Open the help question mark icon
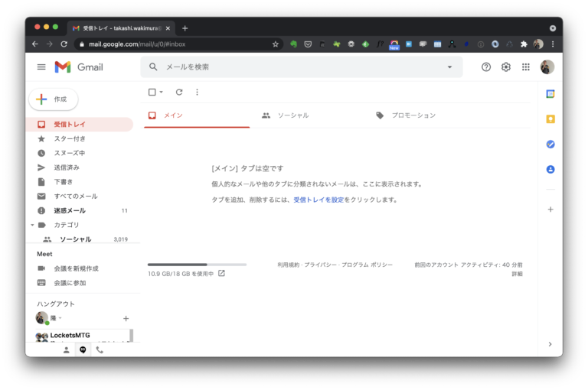The image size is (588, 390). 485,67
